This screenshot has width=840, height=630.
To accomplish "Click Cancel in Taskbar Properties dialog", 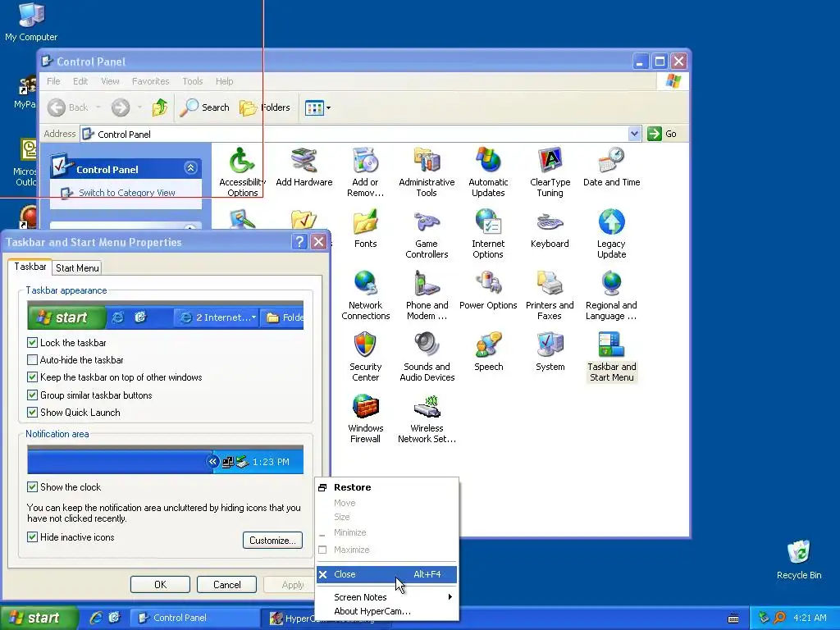I will pyautogui.click(x=226, y=584).
